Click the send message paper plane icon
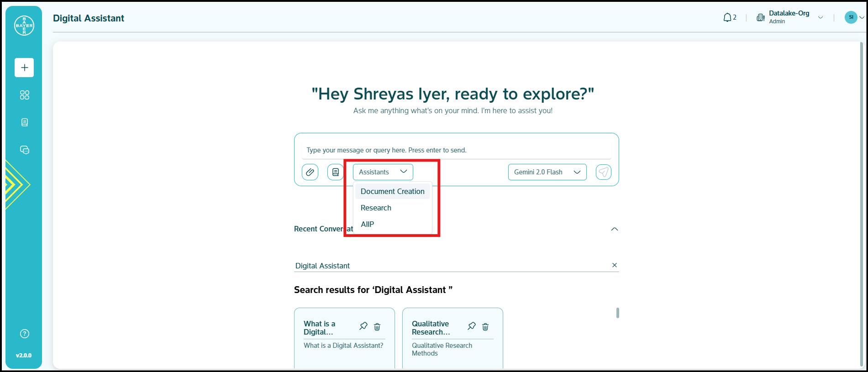Image resolution: width=868 pixels, height=372 pixels. tap(603, 172)
